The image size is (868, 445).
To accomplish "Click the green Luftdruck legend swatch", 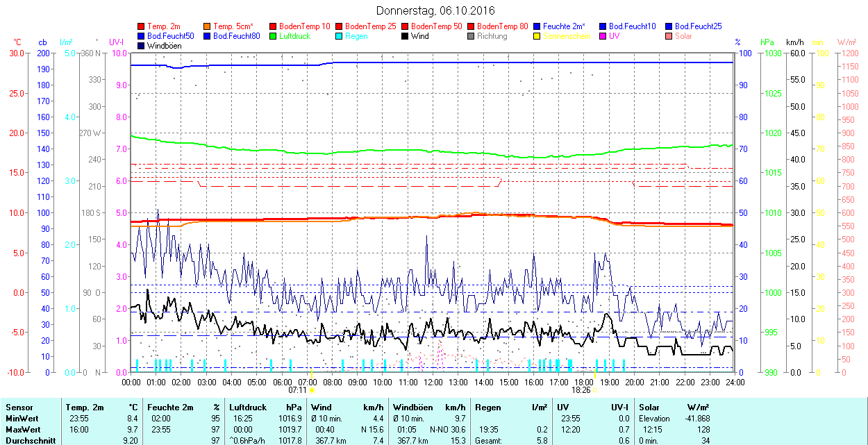I will coord(274,36).
